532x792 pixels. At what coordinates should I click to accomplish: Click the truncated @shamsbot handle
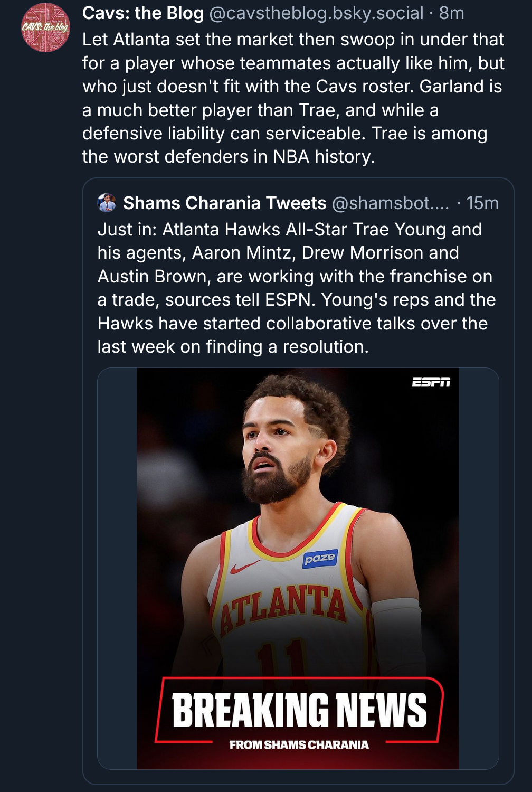(390, 203)
